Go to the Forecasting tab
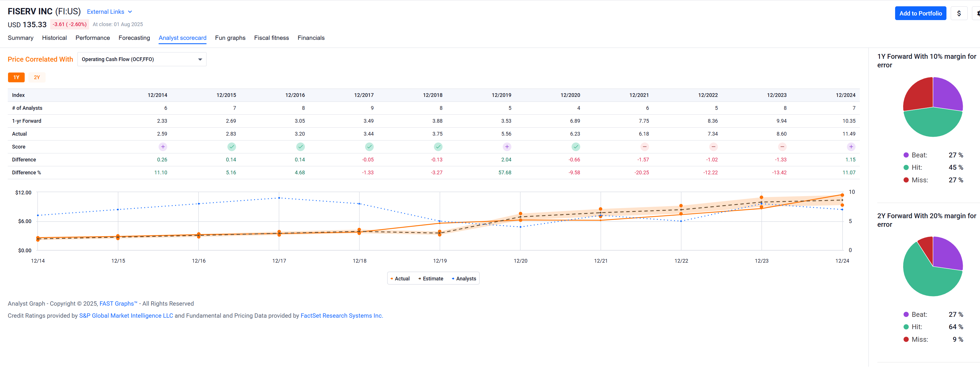 [x=134, y=38]
